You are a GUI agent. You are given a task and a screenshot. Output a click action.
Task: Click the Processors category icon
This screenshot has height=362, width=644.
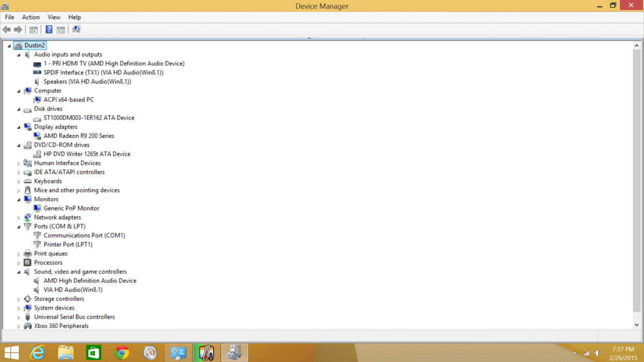pyautogui.click(x=28, y=263)
